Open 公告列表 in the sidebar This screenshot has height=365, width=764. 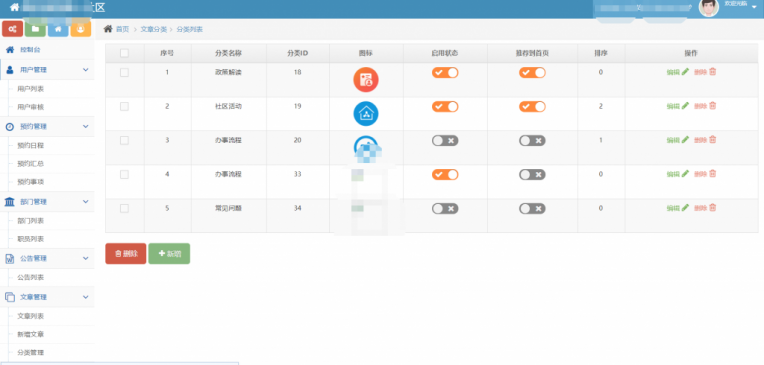pyautogui.click(x=31, y=277)
